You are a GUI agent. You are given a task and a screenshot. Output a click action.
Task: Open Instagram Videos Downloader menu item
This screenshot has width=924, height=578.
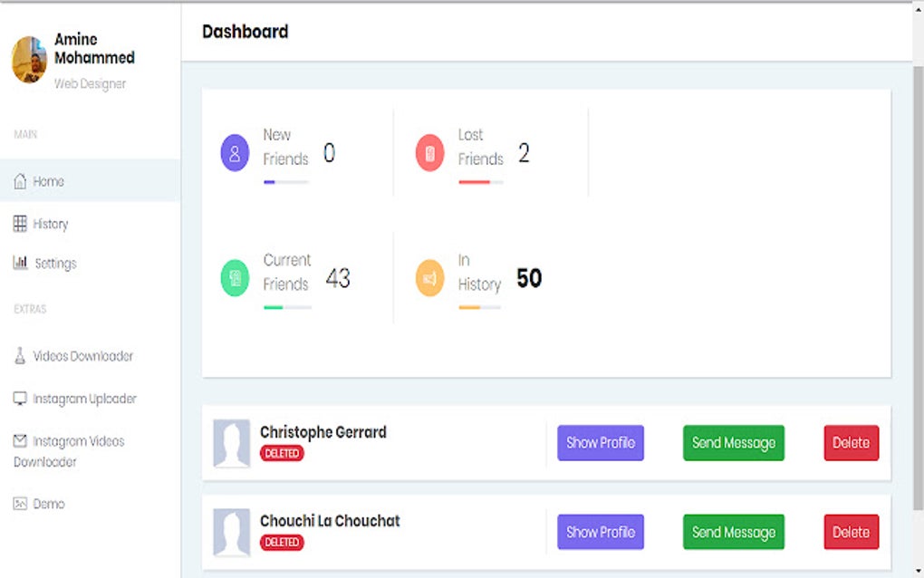69,451
